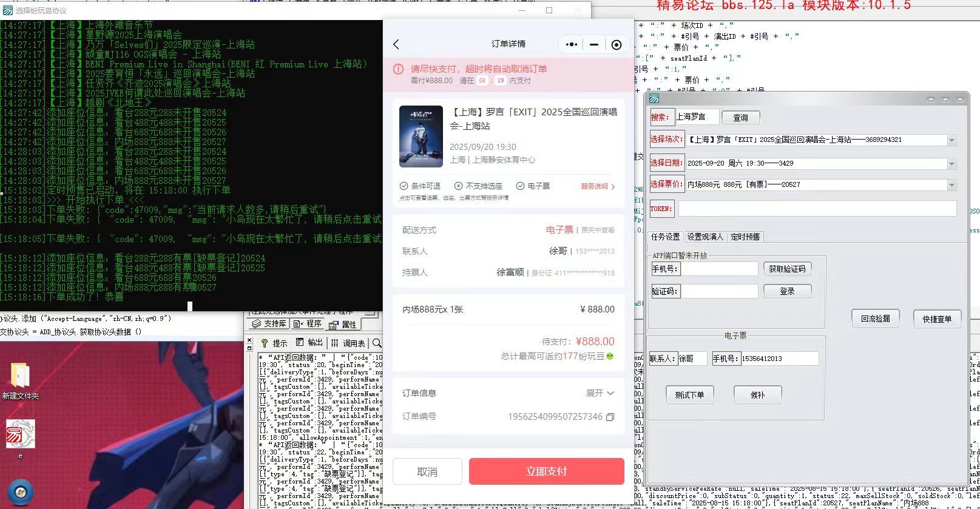
Task: Select the 选择票价 combo box showing 内场888元
Action: click(x=821, y=184)
